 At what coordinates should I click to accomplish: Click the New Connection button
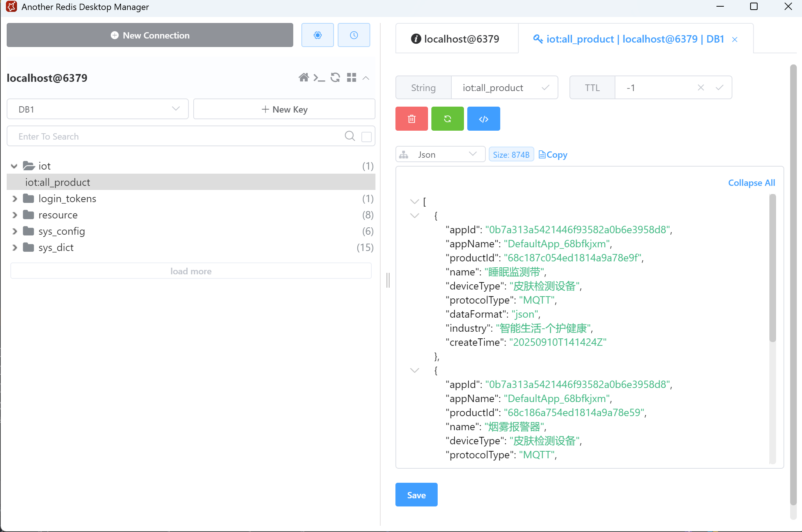(150, 35)
